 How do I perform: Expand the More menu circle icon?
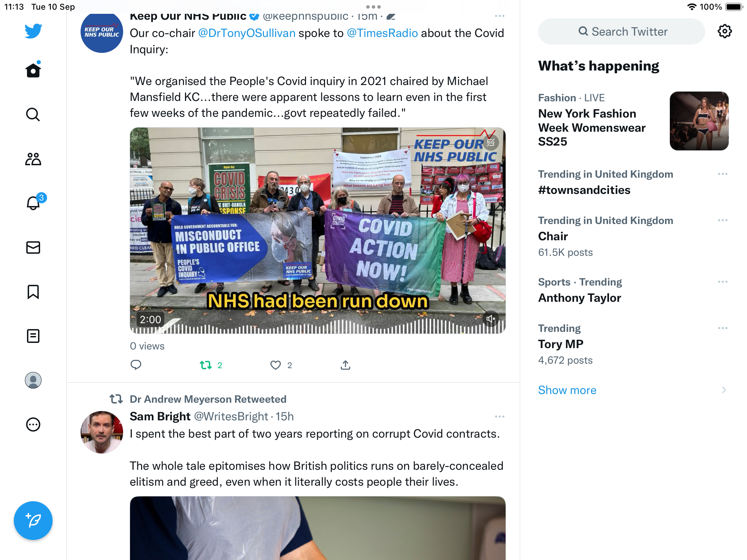[x=33, y=424]
